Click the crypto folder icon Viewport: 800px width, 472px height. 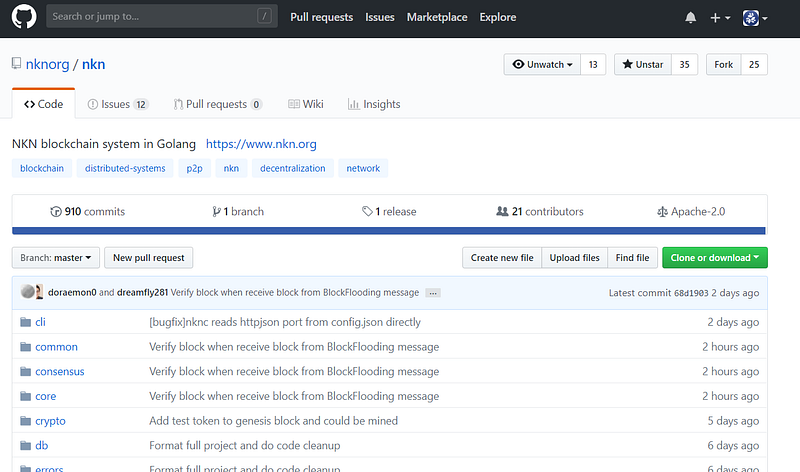(x=24, y=421)
